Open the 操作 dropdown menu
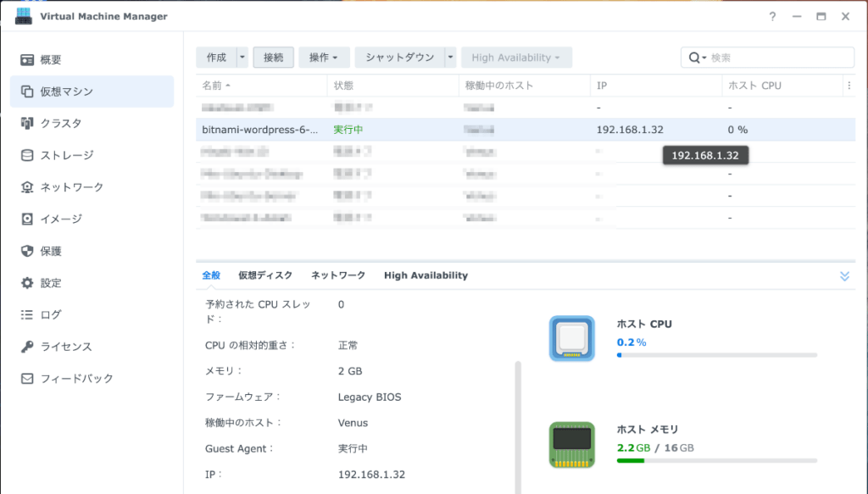This screenshot has width=868, height=494. tap(323, 58)
